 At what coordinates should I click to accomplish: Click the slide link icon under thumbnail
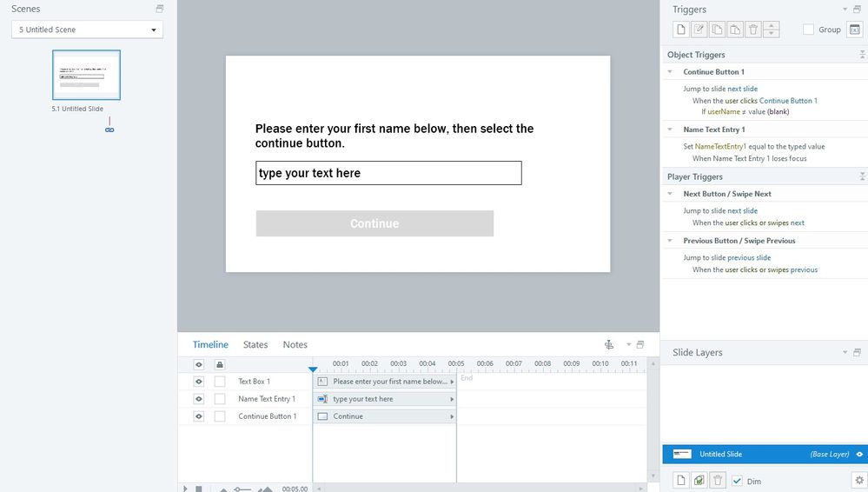pyautogui.click(x=109, y=130)
